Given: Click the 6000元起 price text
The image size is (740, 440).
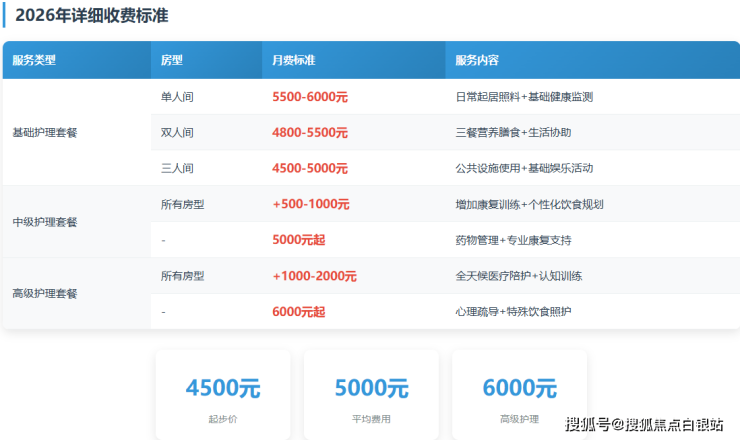Looking at the screenshot, I should [299, 312].
